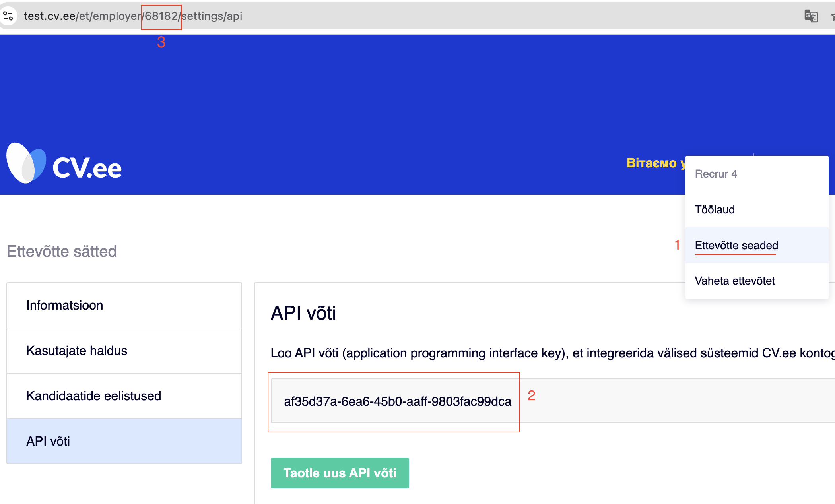The height and width of the screenshot is (504, 835).
Task: Click the Loo API võti description text
Action: coord(549,353)
